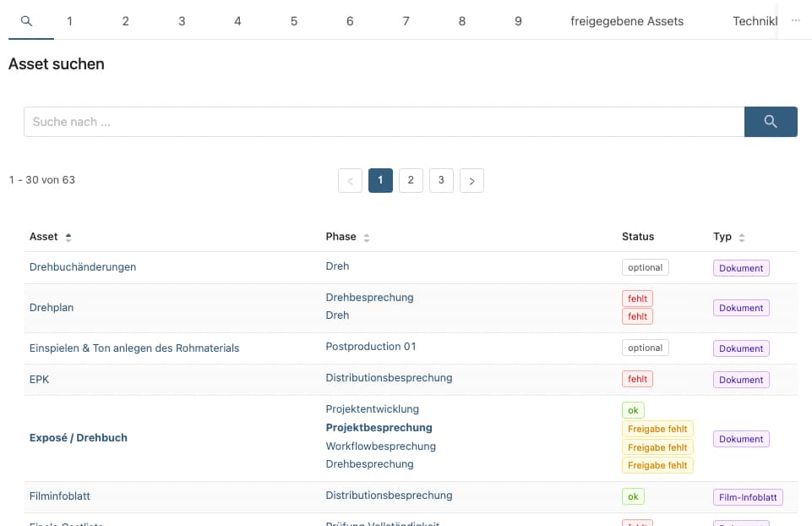Click the Projektbesprechung phase entry
The width and height of the screenshot is (812, 526).
click(x=379, y=428)
